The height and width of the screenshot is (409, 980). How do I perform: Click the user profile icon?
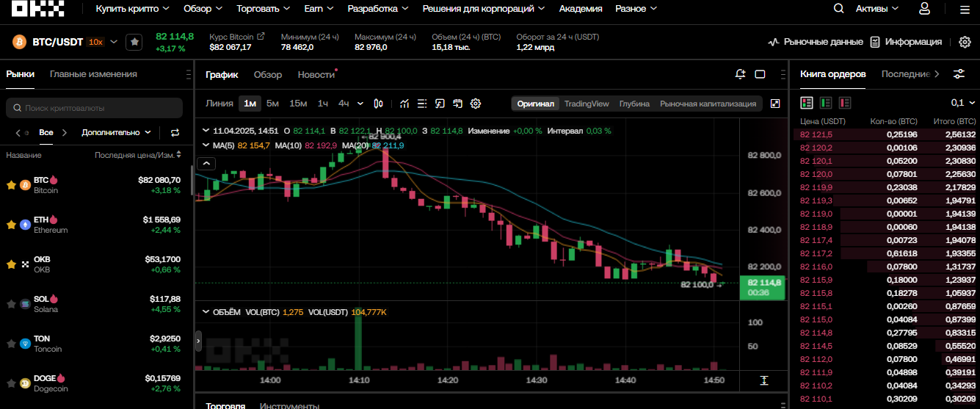(924, 9)
